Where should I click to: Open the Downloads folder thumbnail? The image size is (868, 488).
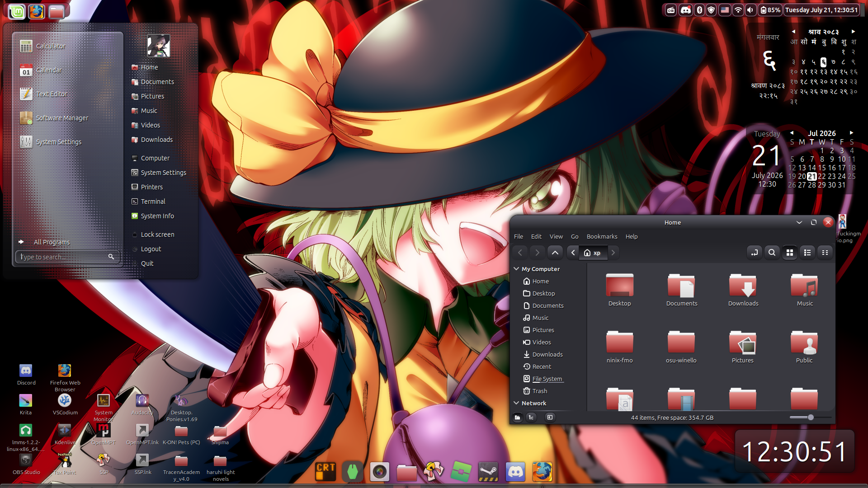click(743, 290)
